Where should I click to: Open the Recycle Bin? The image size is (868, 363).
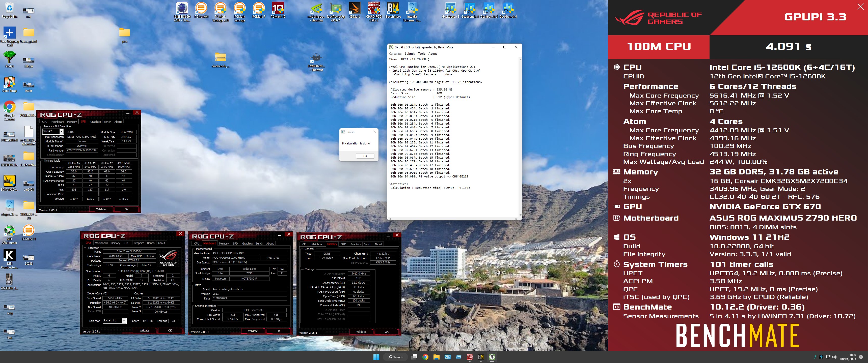pos(9,10)
